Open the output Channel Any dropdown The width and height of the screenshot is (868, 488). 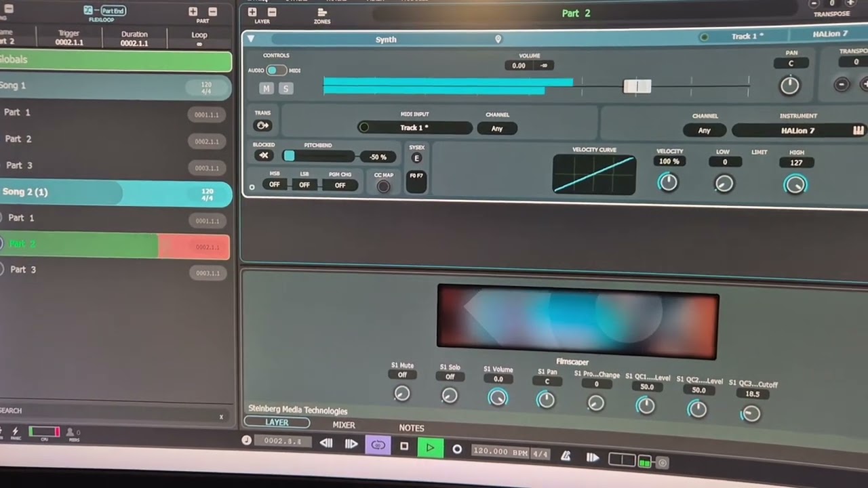click(704, 130)
